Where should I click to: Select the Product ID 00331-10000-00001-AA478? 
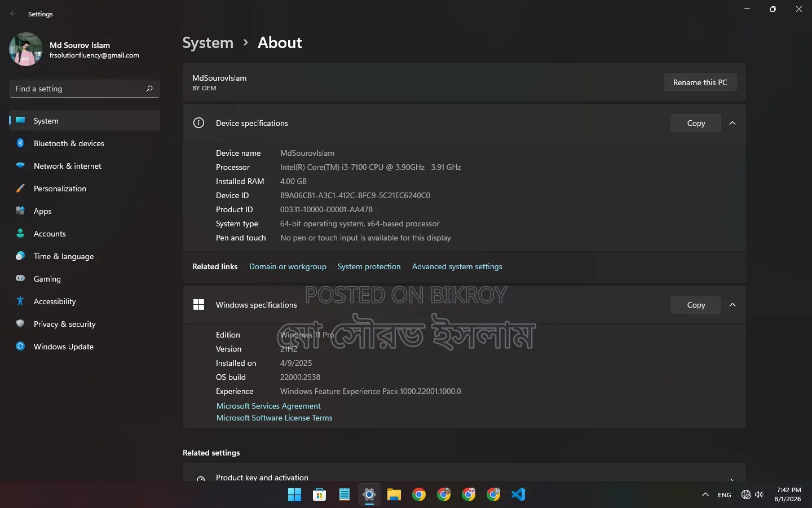coord(326,209)
